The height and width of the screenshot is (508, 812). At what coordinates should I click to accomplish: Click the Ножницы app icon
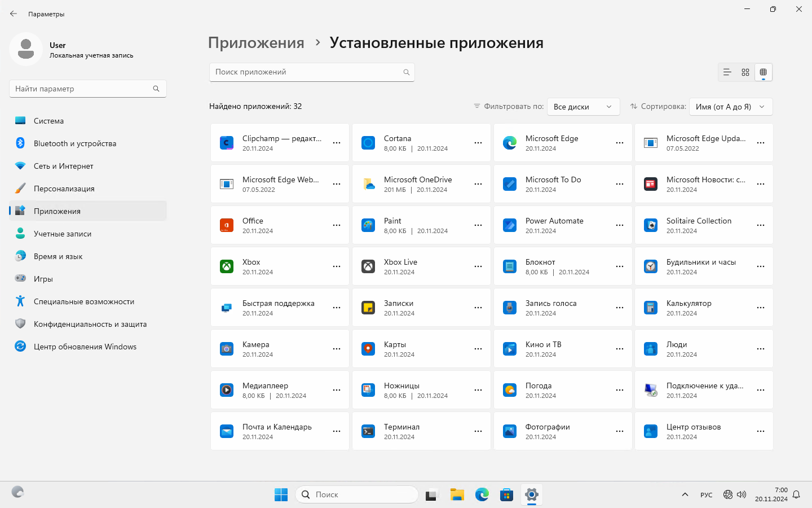pos(368,390)
